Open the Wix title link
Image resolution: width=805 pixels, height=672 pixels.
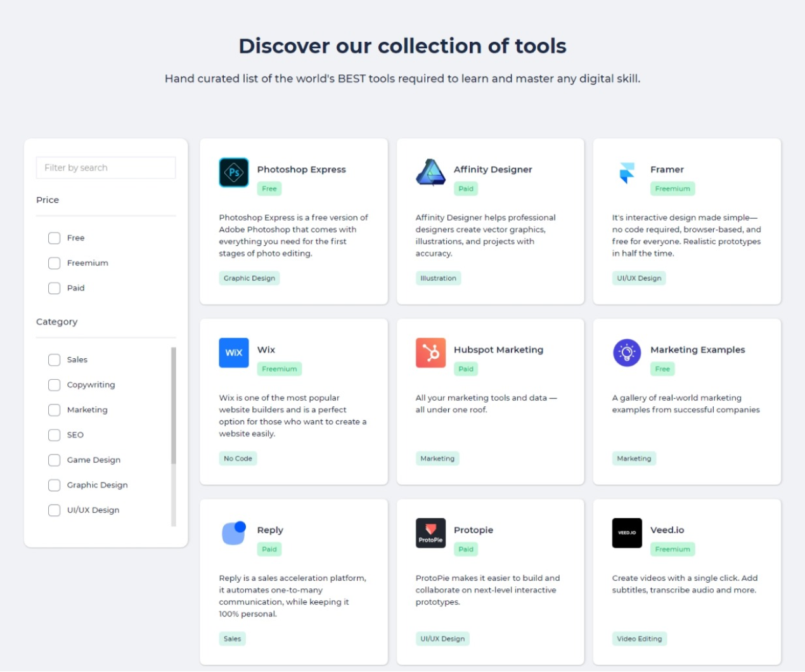tap(266, 349)
